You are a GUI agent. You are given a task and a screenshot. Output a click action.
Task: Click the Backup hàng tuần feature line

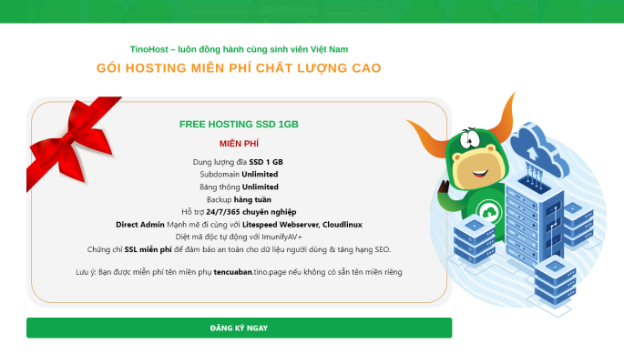(x=239, y=199)
